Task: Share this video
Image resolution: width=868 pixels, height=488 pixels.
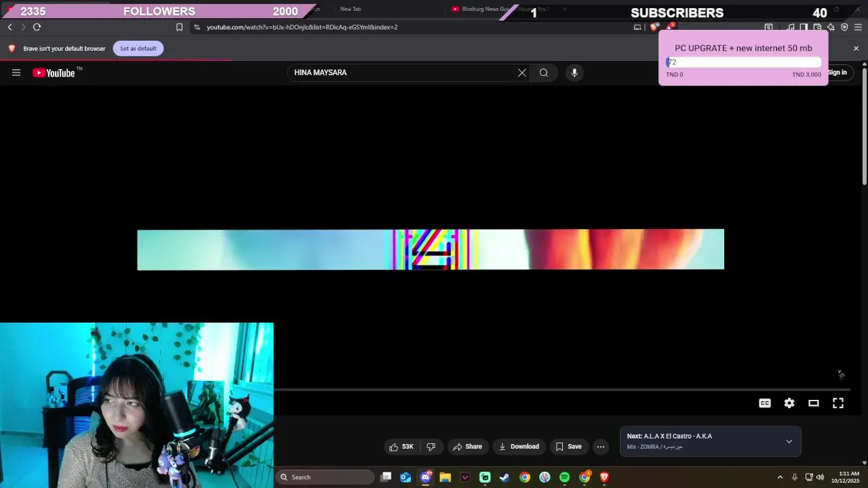Action: pos(467,447)
